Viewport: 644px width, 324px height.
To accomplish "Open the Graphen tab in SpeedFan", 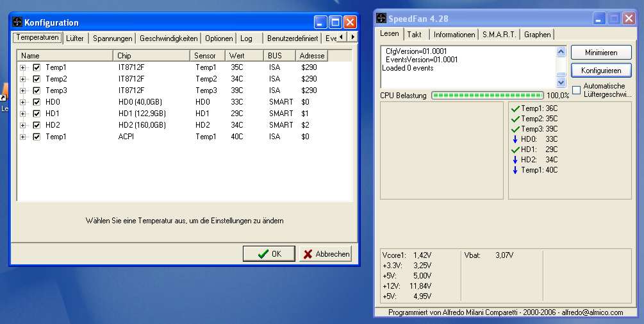I will (537, 35).
